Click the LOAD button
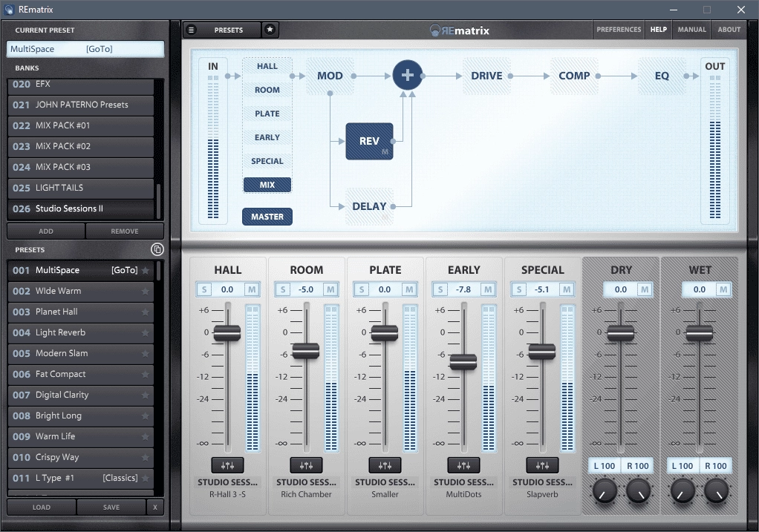759x532 pixels. (x=41, y=508)
